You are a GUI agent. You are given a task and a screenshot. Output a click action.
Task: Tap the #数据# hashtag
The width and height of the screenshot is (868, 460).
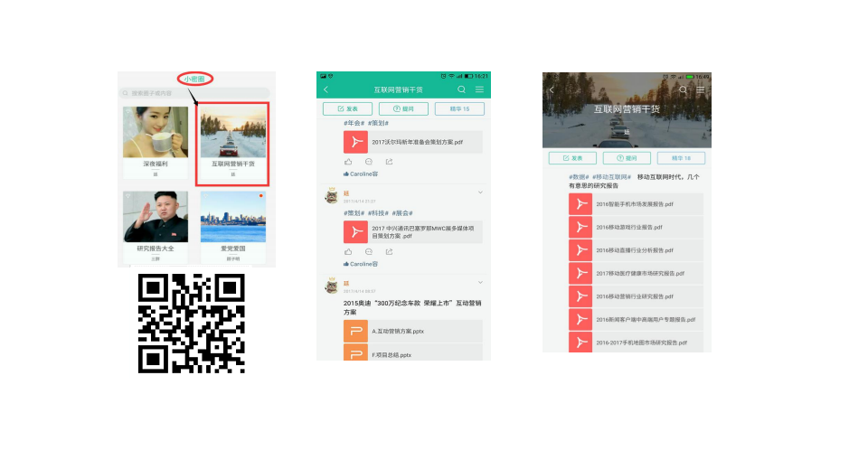[x=579, y=177]
